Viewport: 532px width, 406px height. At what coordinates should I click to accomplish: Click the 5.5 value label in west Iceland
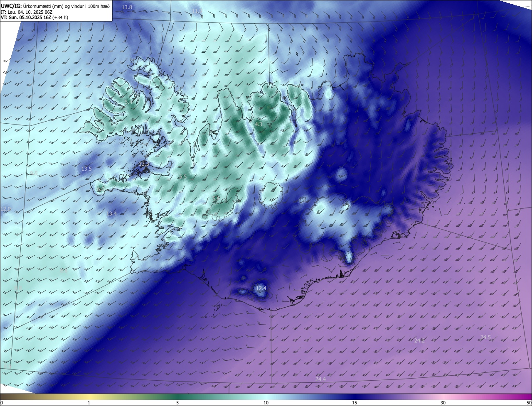tap(183, 177)
